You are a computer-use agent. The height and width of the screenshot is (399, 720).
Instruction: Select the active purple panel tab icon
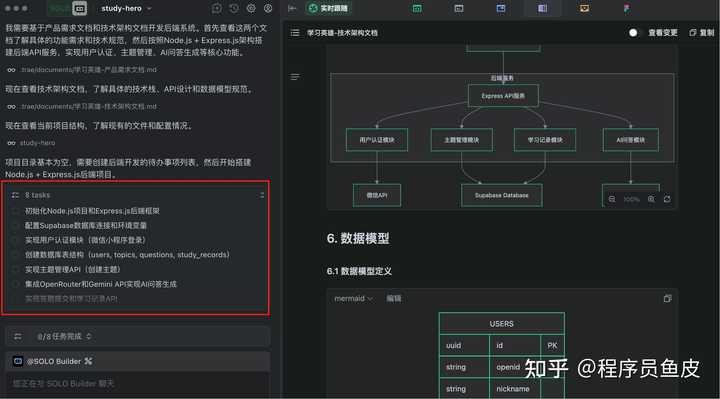[542, 8]
